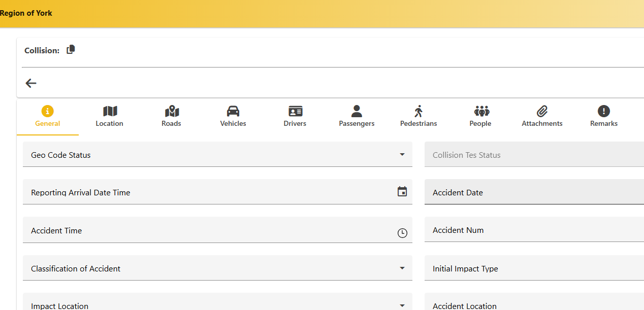
Task: Click the Accident Date field
Action: point(533,193)
